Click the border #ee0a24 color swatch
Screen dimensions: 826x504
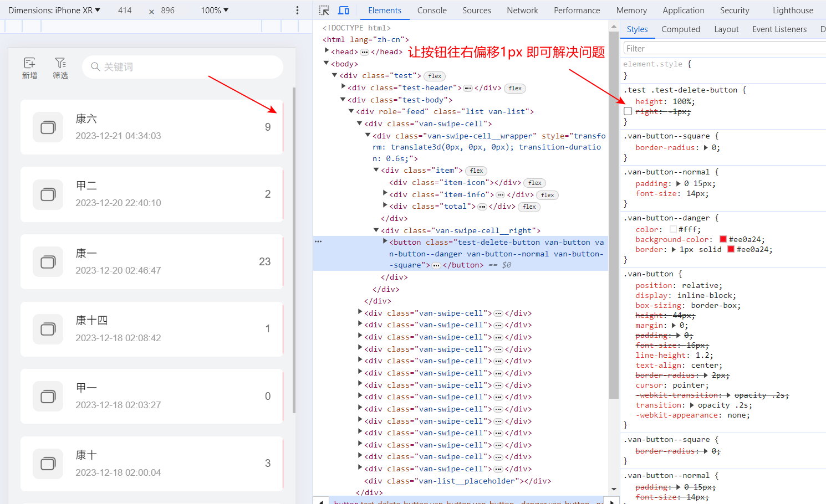pos(731,249)
